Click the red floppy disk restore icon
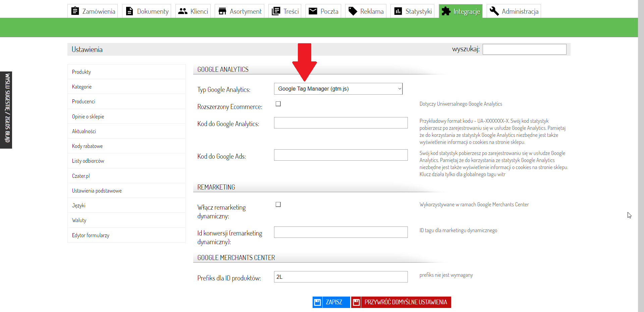644x312 pixels. pos(356,302)
